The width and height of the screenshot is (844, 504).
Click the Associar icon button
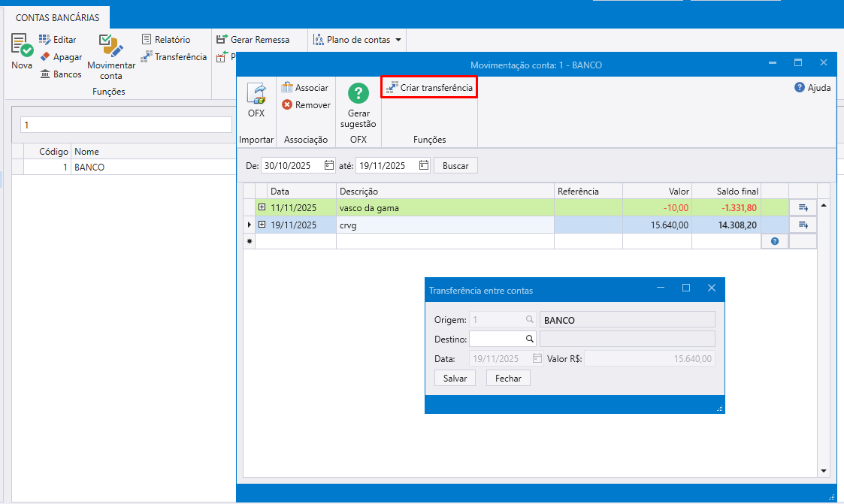point(286,88)
